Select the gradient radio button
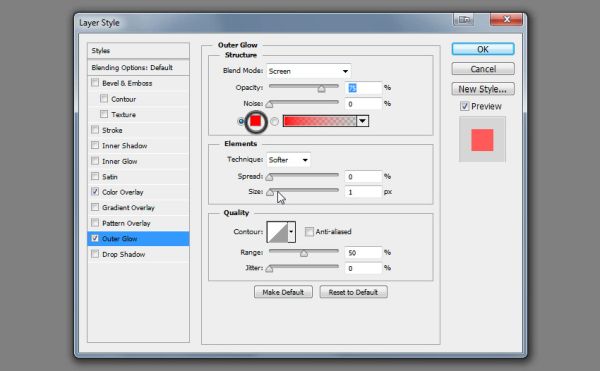 coord(274,122)
